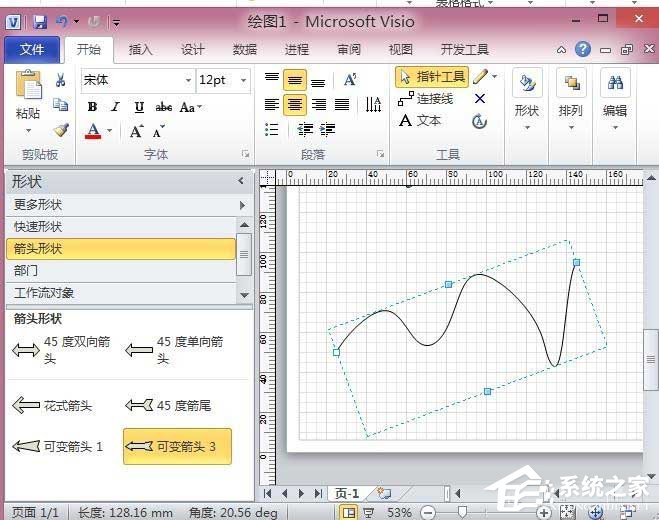Increase font size with large A icon
659x520 pixels.
pos(137,132)
